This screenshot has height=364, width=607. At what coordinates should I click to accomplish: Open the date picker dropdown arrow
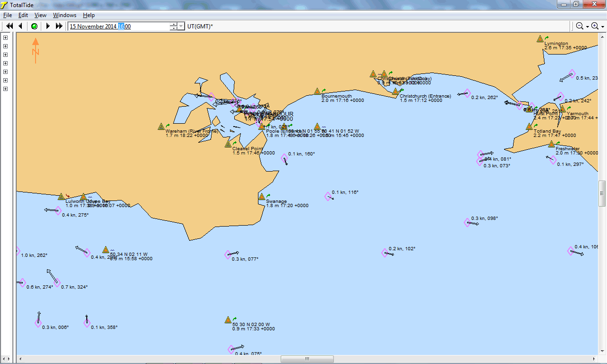pyautogui.click(x=181, y=27)
